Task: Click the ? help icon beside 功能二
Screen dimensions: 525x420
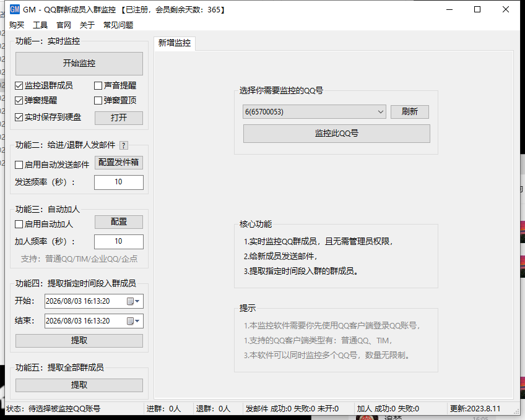Action: tap(124, 145)
